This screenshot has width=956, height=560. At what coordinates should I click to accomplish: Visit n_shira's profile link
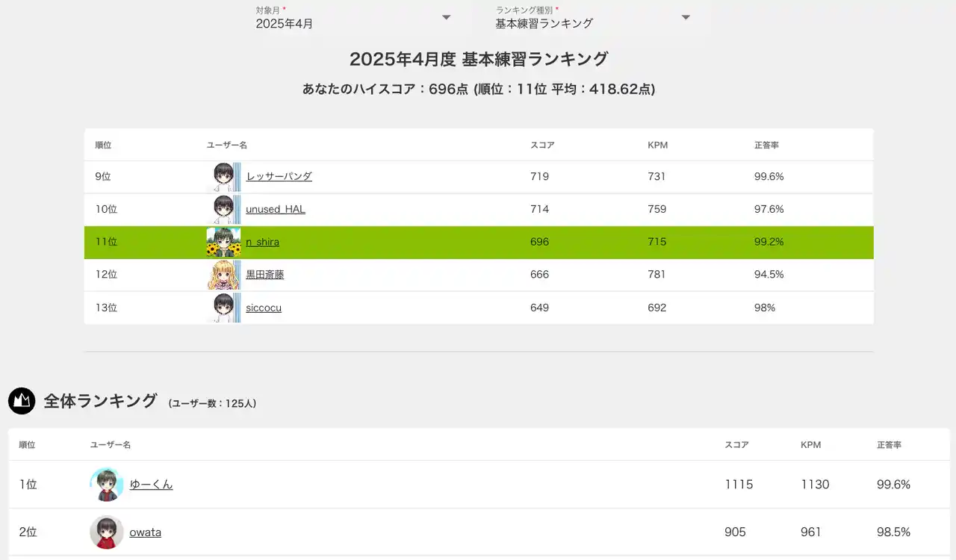coord(262,243)
